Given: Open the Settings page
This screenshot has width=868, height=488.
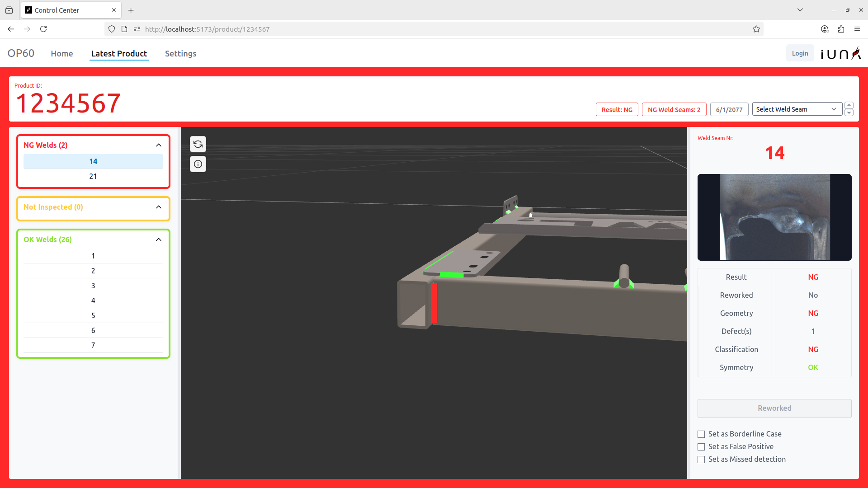Looking at the screenshot, I should (180, 53).
